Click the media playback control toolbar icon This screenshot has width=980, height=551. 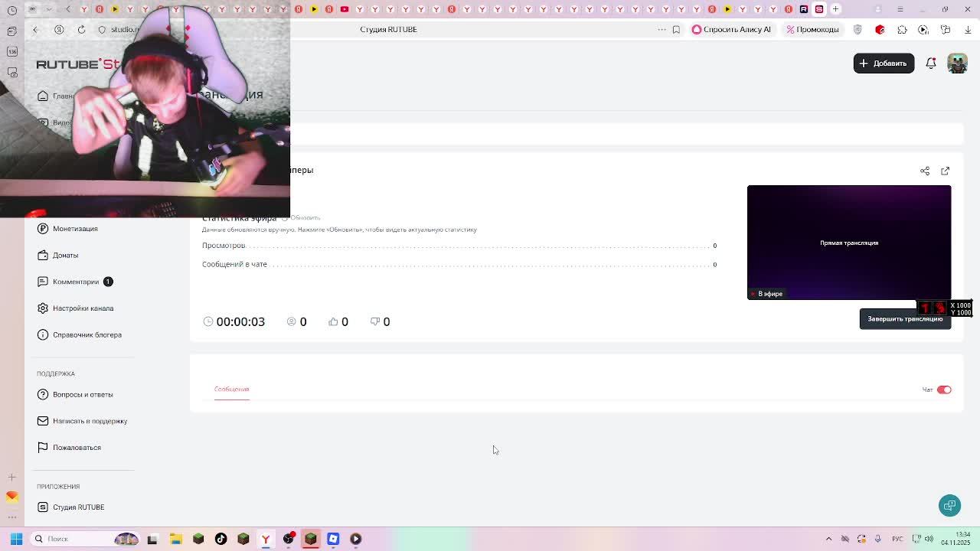(923, 30)
